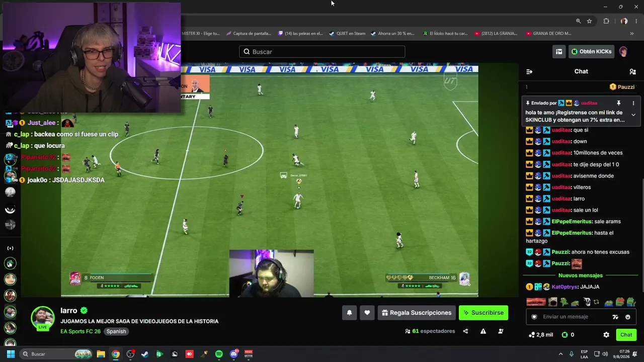644x362 pixels.
Task: Open the EA Sports FC 26 category link
Action: coord(80,331)
